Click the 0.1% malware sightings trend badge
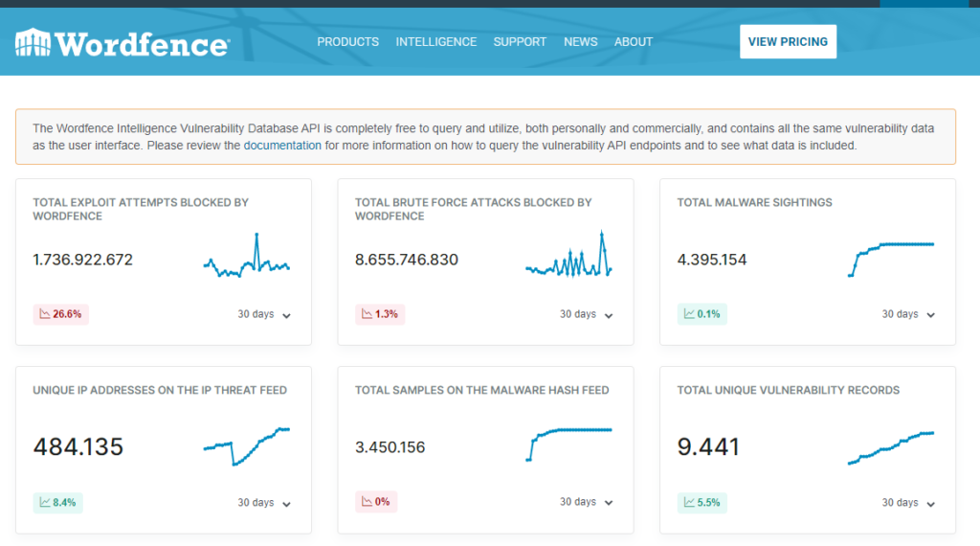The height and width of the screenshot is (546, 980). [x=702, y=314]
